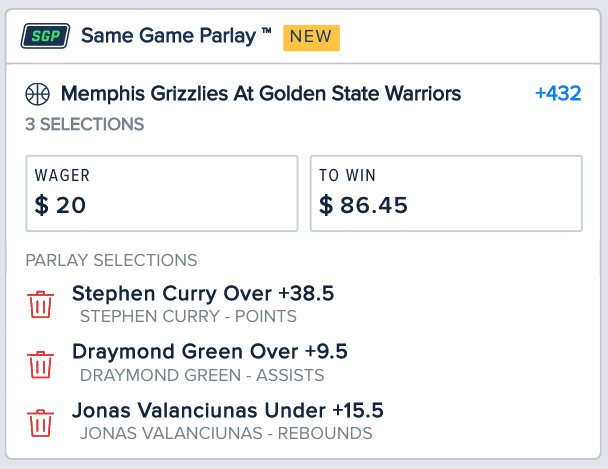The width and height of the screenshot is (608, 469).
Task: Select the Draymond Green Over +9.5 line
Action: 210,352
